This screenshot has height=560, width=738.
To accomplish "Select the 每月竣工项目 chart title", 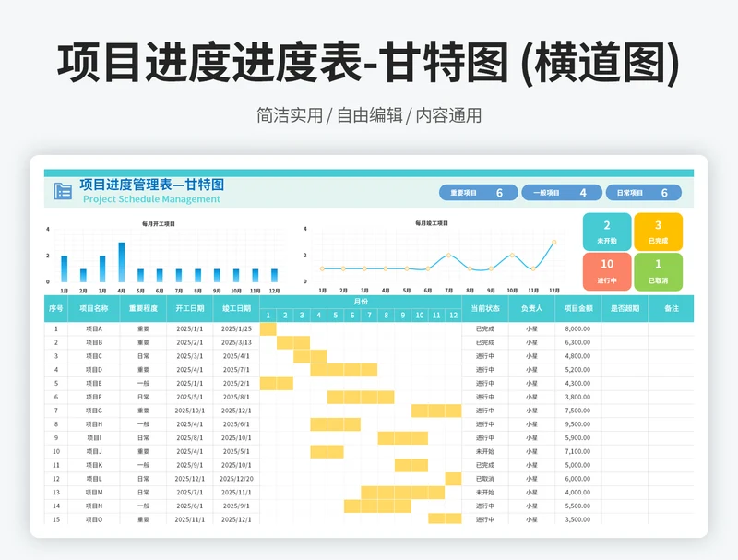I will point(432,223).
